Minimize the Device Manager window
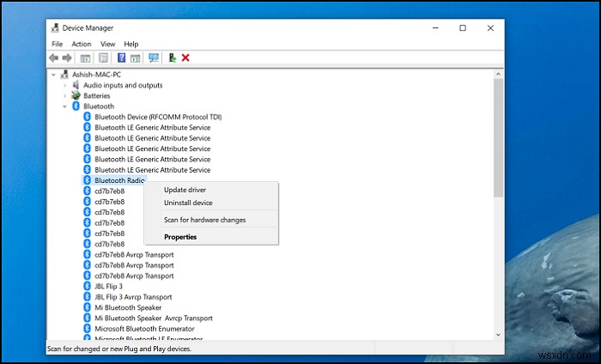 [x=435, y=28]
